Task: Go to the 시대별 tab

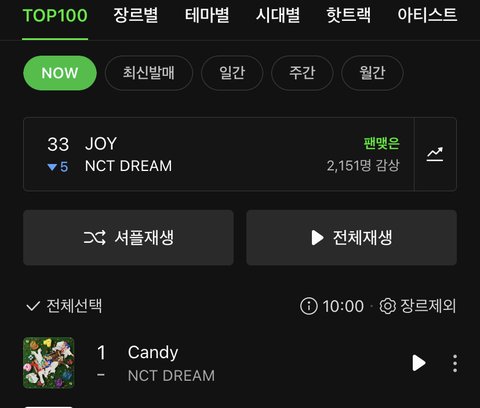Action: click(x=278, y=15)
